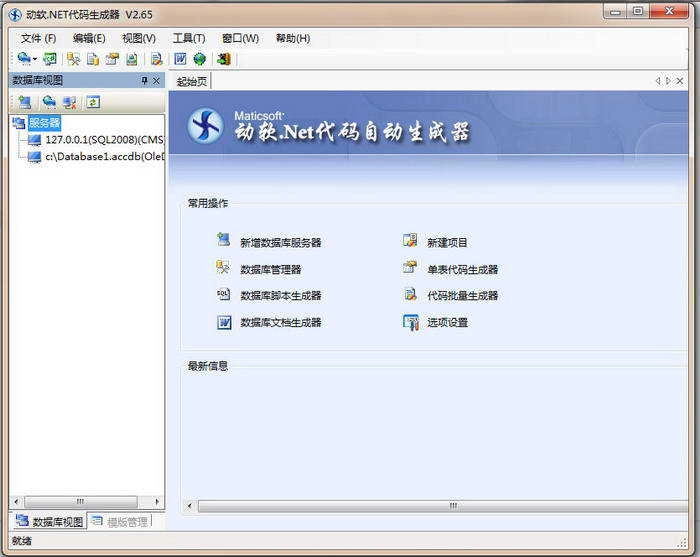The width and height of the screenshot is (700, 557).
Task: Click left arrow of tree panel scrollbar
Action: point(17,502)
